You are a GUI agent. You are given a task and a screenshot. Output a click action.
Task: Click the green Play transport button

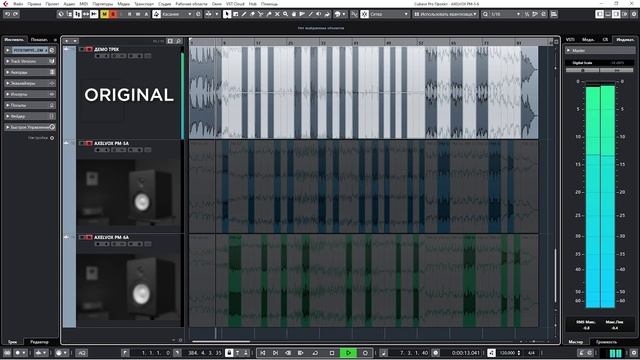point(348,353)
